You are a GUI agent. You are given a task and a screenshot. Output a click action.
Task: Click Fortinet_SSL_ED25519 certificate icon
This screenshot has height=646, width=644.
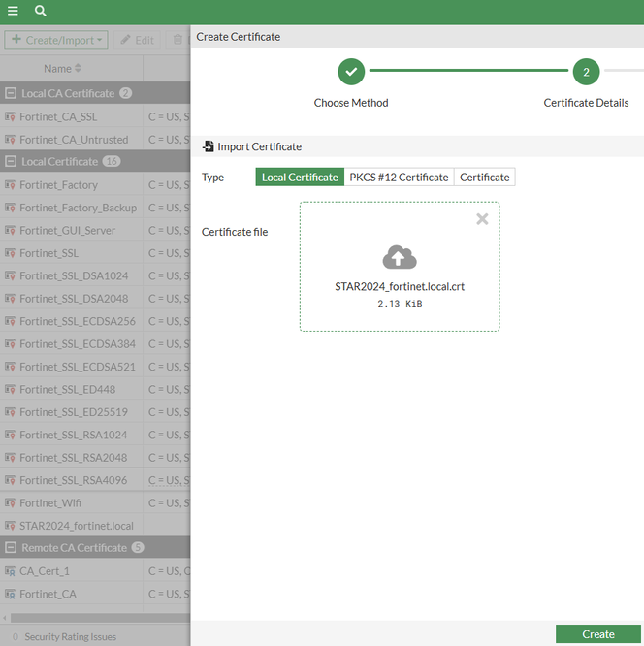click(x=10, y=412)
